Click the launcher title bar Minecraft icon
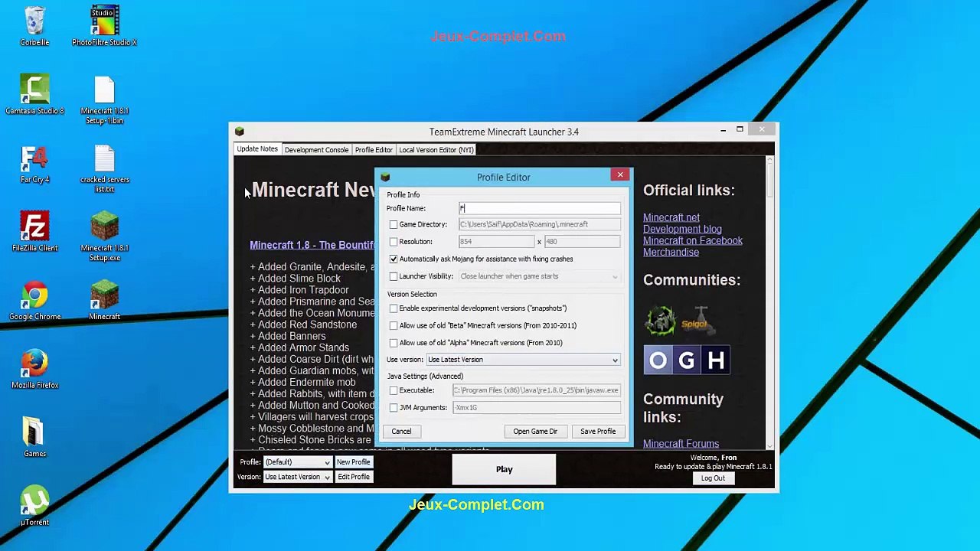 click(240, 132)
